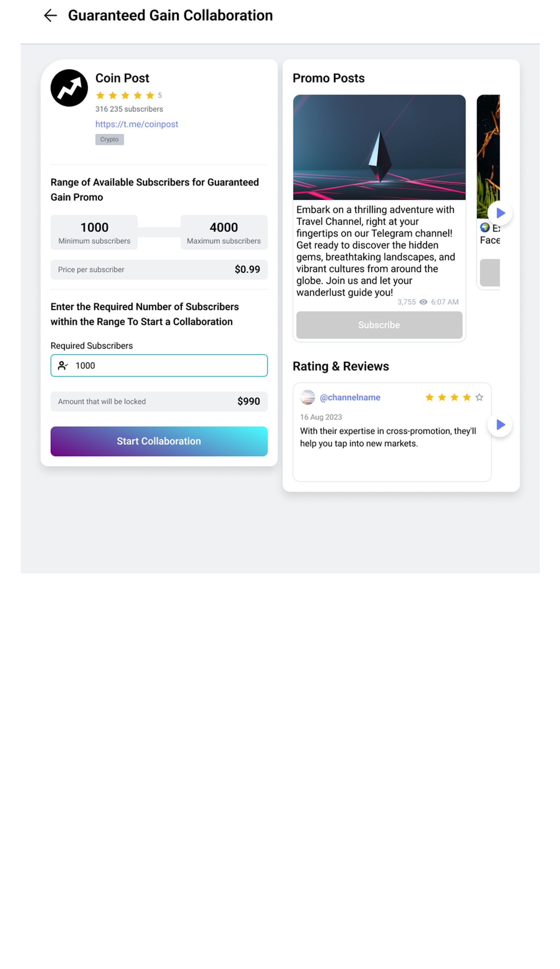Viewport: 560px width, 969px height.
Task: Open the https://t.me/coinpost link
Action: click(137, 124)
